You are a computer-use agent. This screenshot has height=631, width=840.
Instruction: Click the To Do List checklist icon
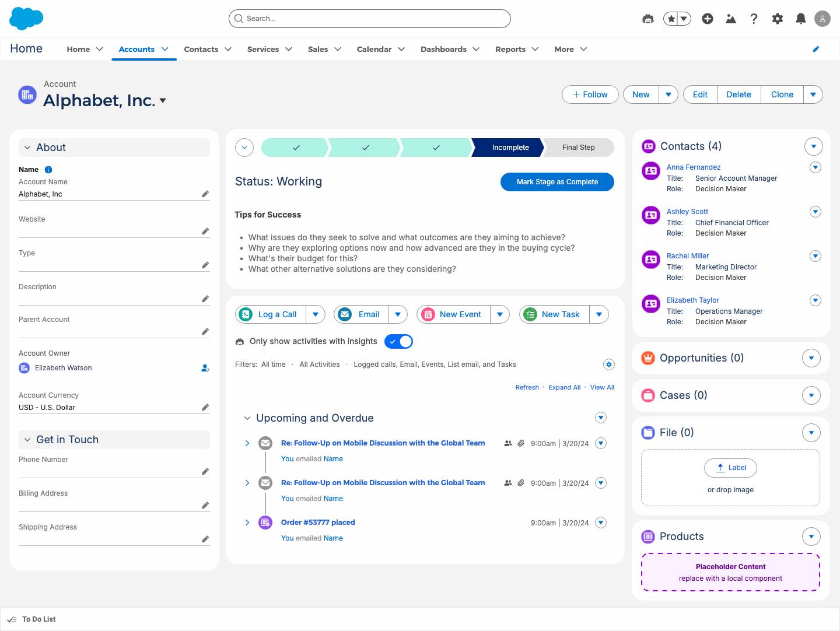pos(12,619)
